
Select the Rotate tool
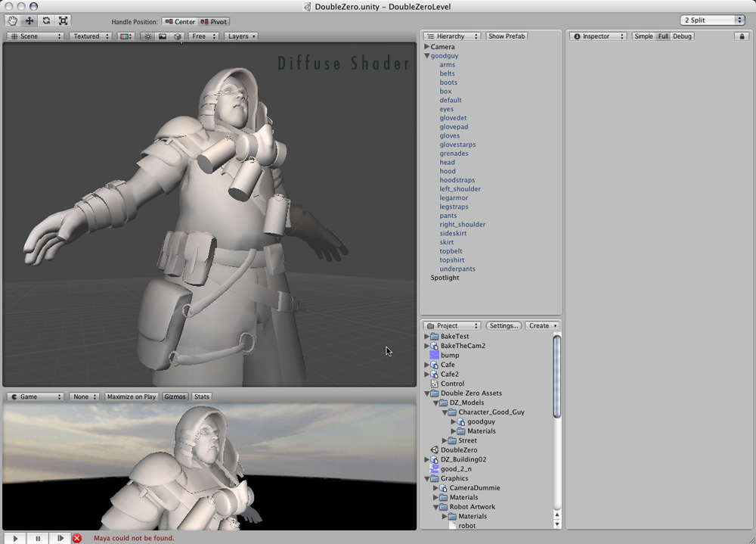coord(46,20)
